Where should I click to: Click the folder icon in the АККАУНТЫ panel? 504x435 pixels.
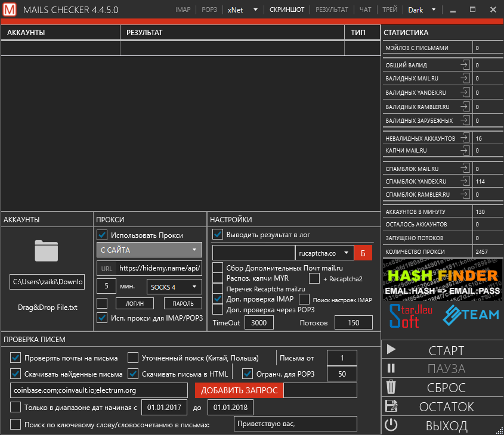tap(47, 251)
